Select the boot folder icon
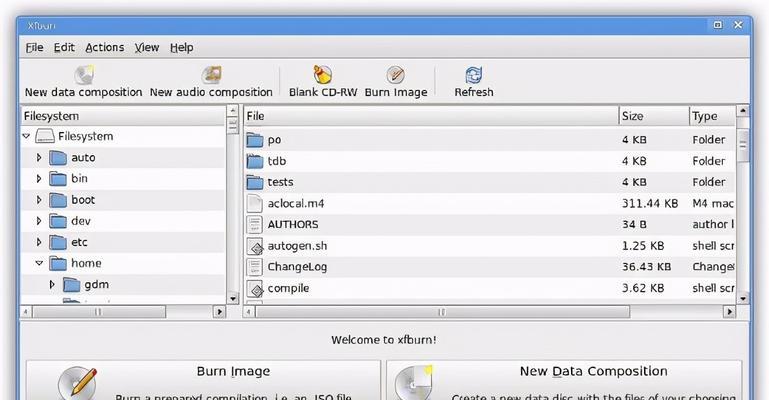Screen dimensions: 769x400 coord(58,200)
